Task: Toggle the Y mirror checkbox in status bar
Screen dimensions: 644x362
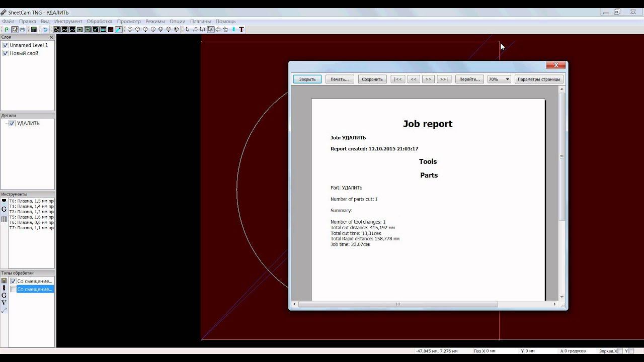Action: coord(632,351)
